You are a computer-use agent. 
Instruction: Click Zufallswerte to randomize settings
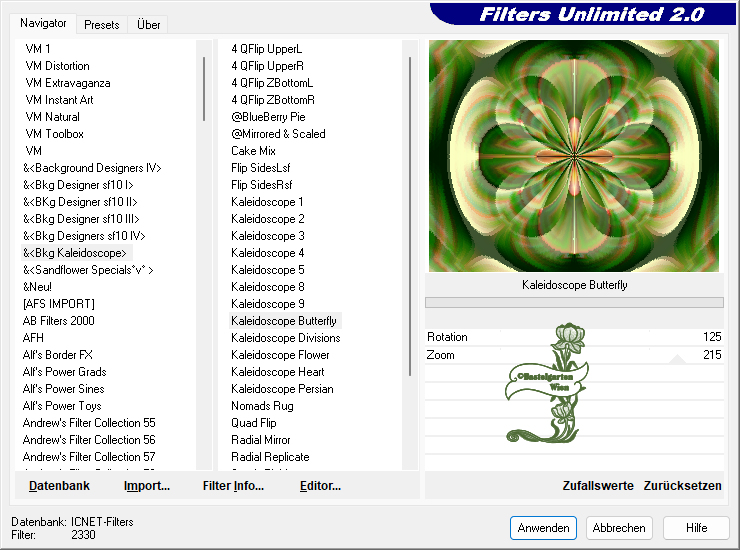coord(598,486)
